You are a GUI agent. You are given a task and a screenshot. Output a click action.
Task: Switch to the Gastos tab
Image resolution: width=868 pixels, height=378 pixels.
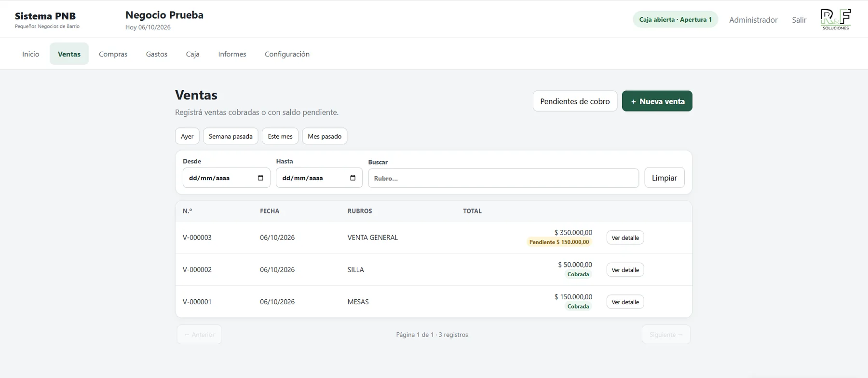(157, 54)
